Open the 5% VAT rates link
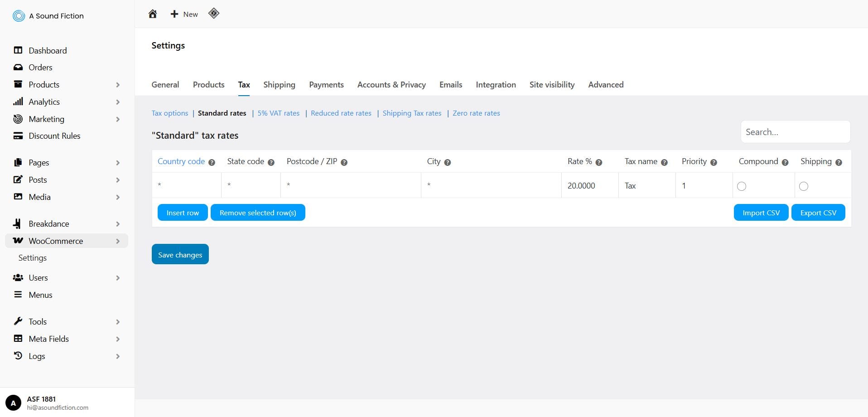The height and width of the screenshot is (417, 868). click(278, 113)
